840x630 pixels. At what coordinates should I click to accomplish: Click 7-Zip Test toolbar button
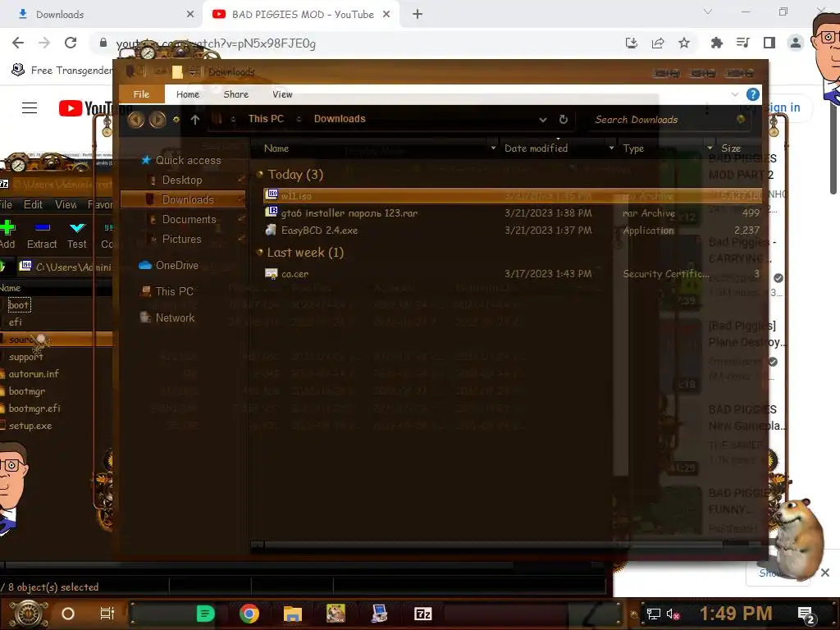click(x=77, y=235)
